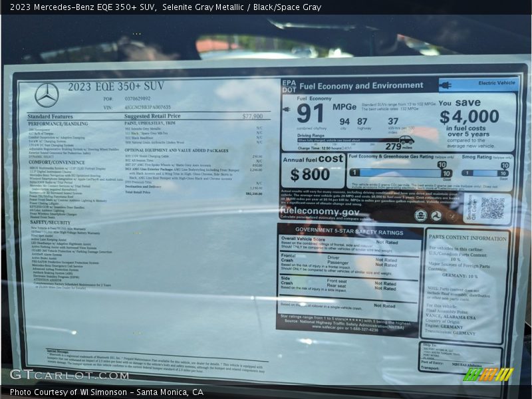
Task: Click the car icon on driving range bar
Action: coord(406,140)
